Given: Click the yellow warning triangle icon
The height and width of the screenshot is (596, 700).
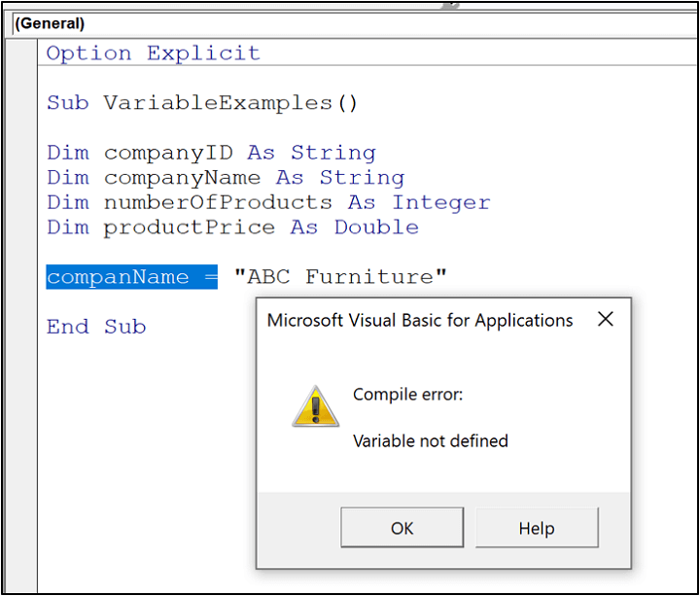Looking at the screenshot, I should tap(316, 406).
